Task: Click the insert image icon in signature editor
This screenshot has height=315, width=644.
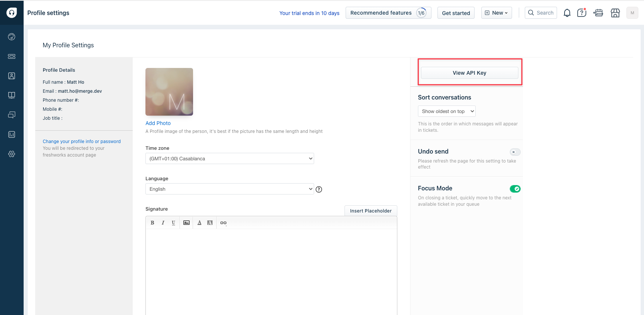Action: tap(186, 223)
